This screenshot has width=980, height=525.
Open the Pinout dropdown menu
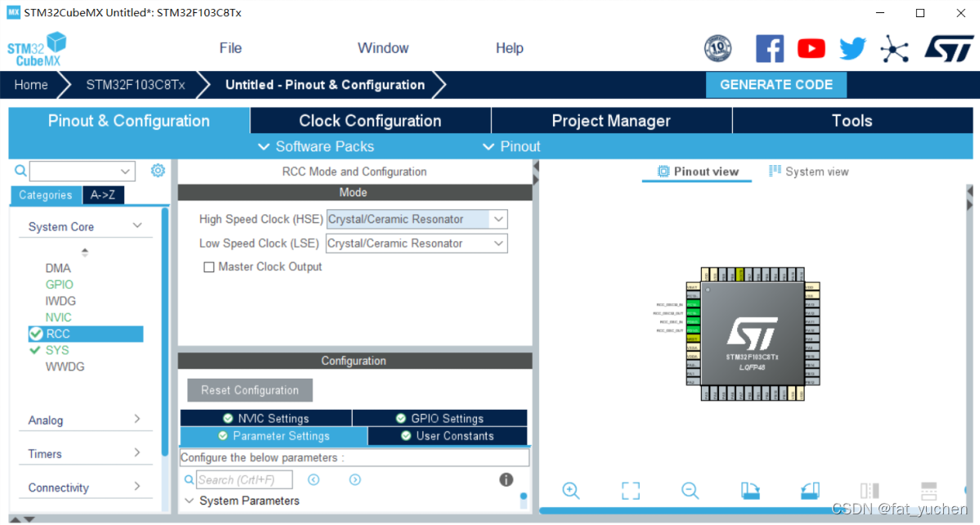click(511, 146)
